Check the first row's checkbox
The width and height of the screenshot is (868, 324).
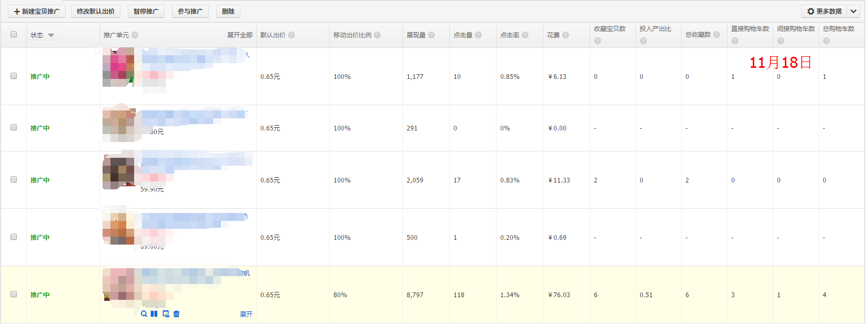14,76
